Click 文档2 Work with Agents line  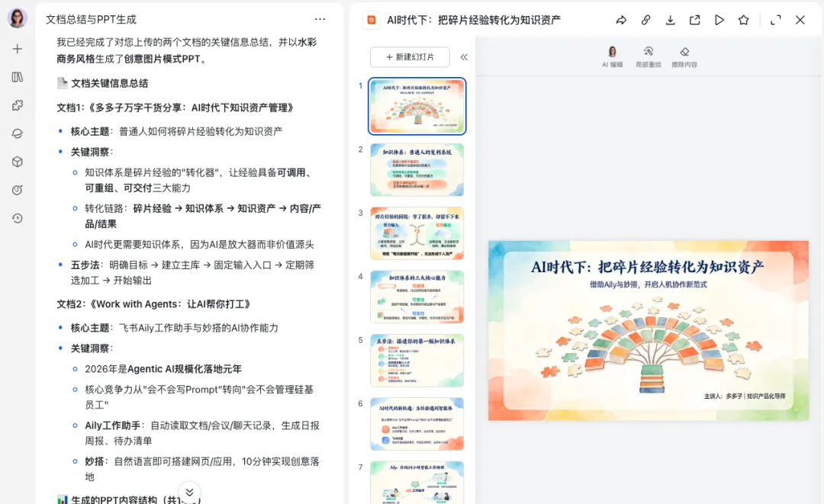153,304
